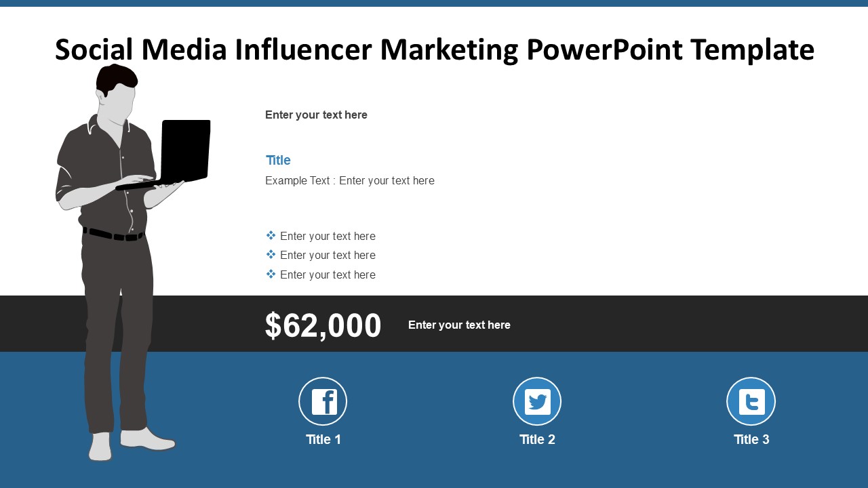
Task: Select the $62,000 figure
Action: [323, 325]
